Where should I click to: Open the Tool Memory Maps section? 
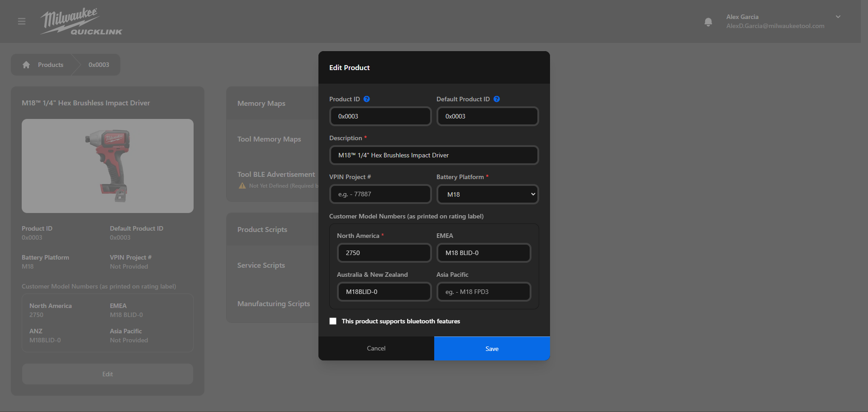[x=269, y=139]
